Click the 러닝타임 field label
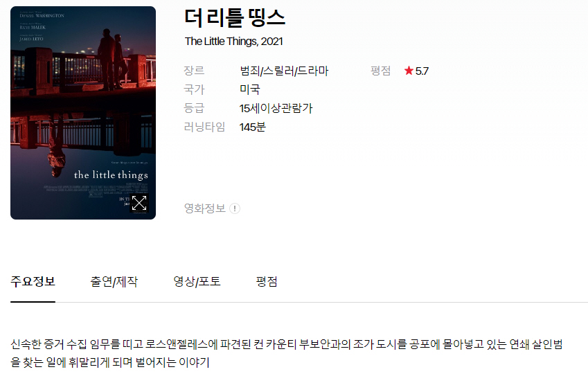The height and width of the screenshot is (383, 588). 204,127
